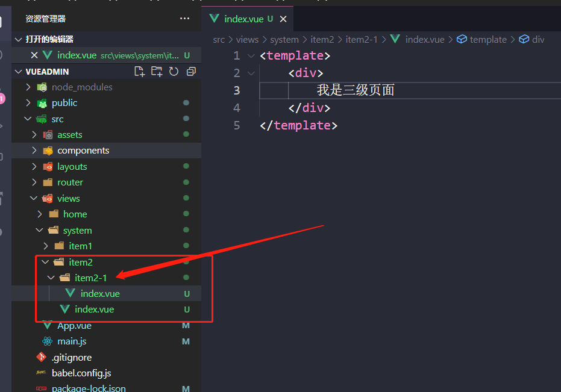The width and height of the screenshot is (561, 392).
Task: Click the U status badge on item2-1 index.vue
Action: pyautogui.click(x=186, y=294)
